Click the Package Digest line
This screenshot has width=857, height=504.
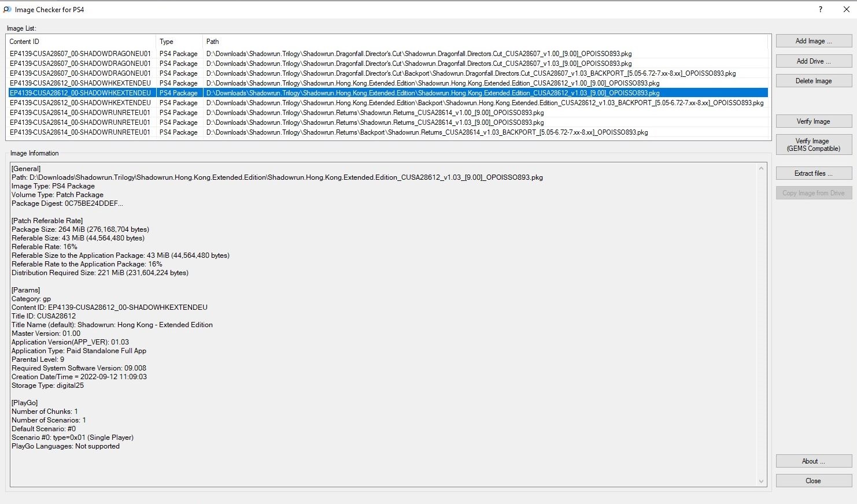click(67, 203)
